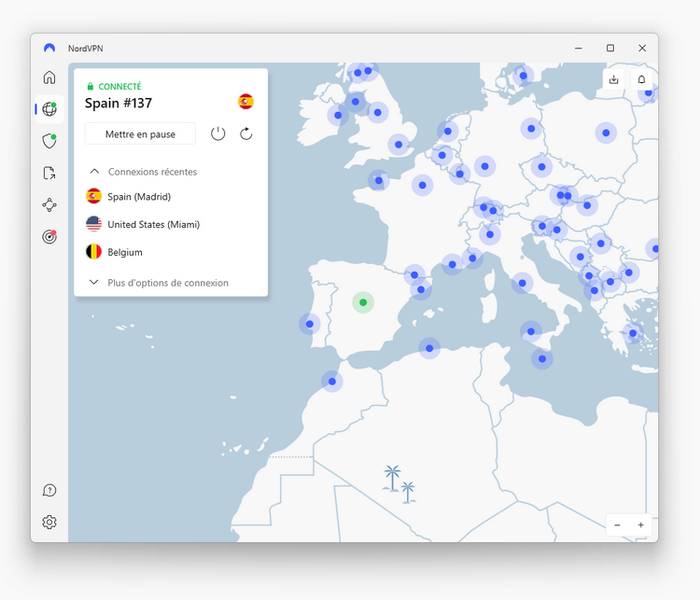Viewport: 700px width, 600px height.
Task: Reconnect using the refresh arrow icon
Action: pos(246,133)
